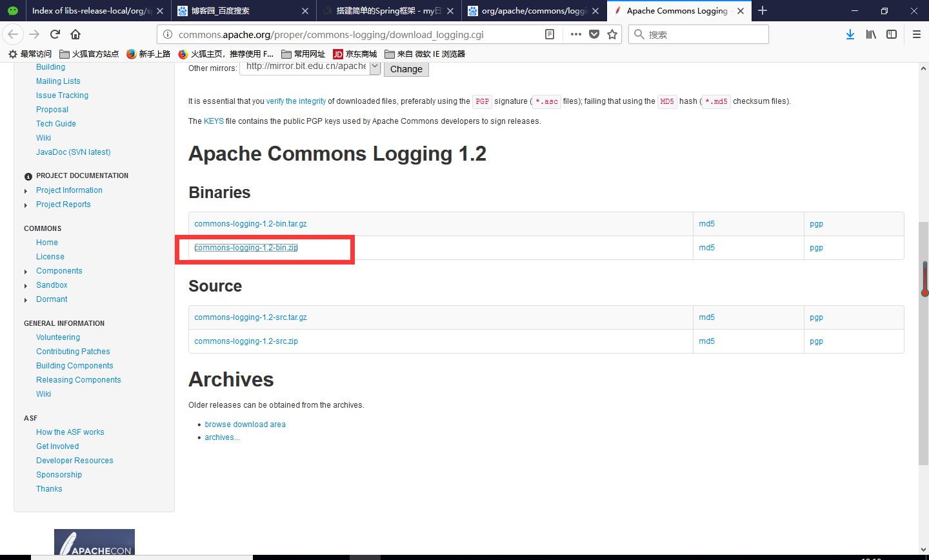Download commons-logging-1.2-src.tar.gz

click(250, 317)
